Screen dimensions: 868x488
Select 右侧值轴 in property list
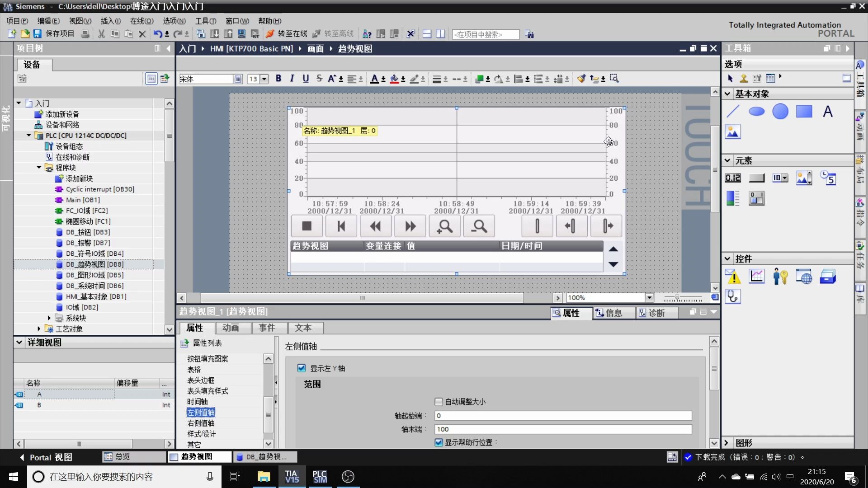201,423
